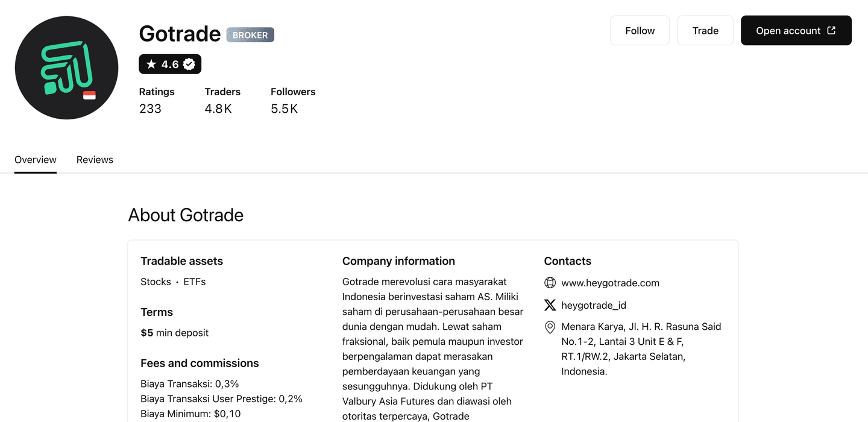The width and height of the screenshot is (868, 422).
Task: Click the verified checkmark beside the 4.6 rating
Action: 188,63
